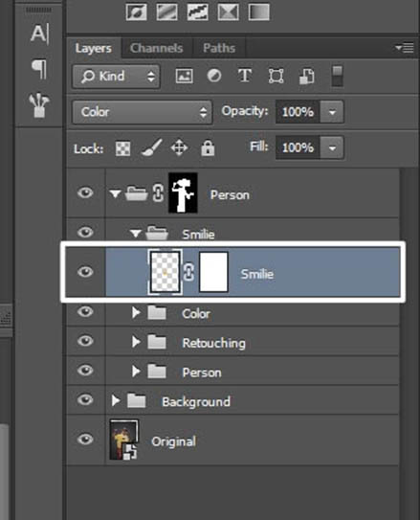Toggle visibility of Retouching group
The image size is (420, 520).
(85, 341)
